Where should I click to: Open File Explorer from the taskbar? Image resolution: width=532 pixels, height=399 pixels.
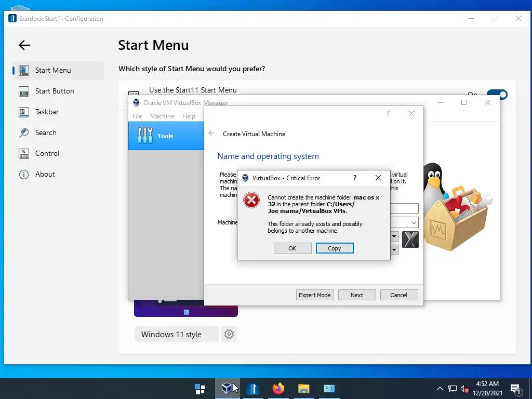coord(303,389)
